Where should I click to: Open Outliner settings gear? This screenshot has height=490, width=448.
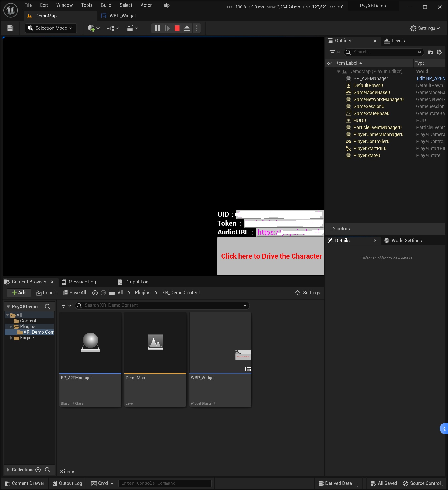pyautogui.click(x=439, y=52)
